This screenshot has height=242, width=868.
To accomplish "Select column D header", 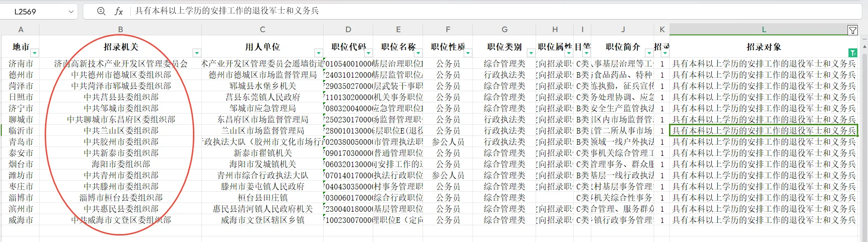I will (348, 29).
